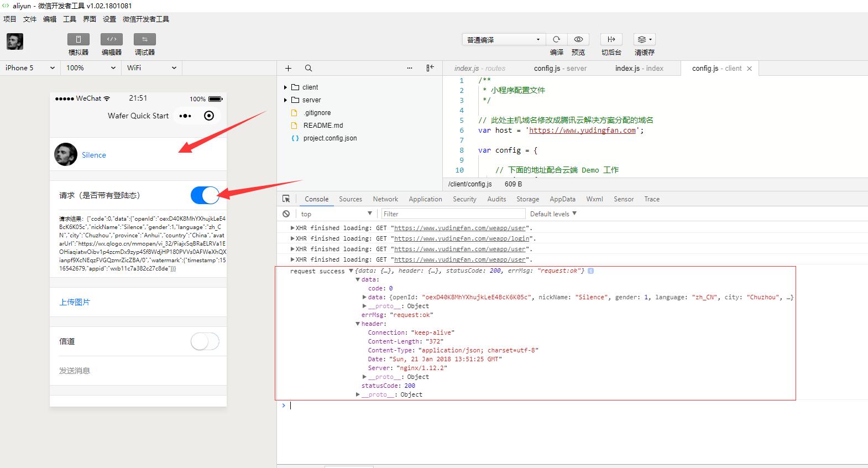Image resolution: width=868 pixels, height=468 pixels.
Task: Switch to the index.js index tab
Action: tap(639, 68)
